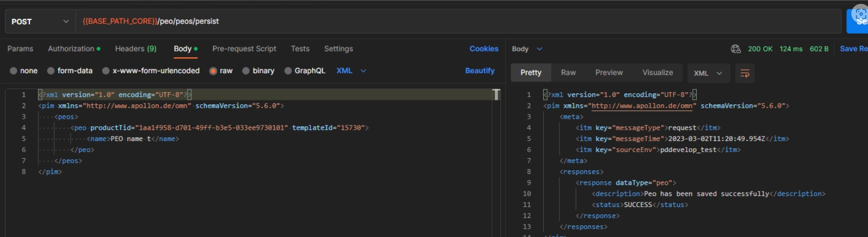This screenshot has width=868, height=237.
Task: Choose the GraphQL body type
Action: pos(288,70)
